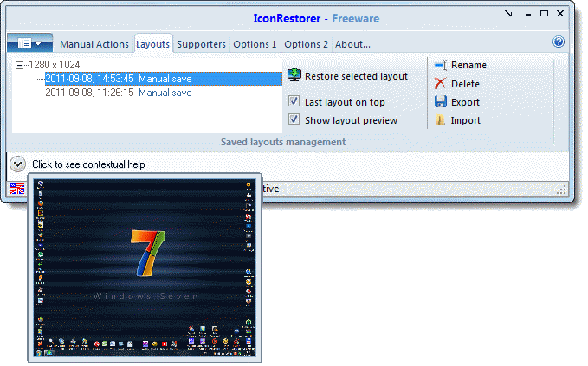
Task: Click the blue help question mark icon
Action: point(559,42)
